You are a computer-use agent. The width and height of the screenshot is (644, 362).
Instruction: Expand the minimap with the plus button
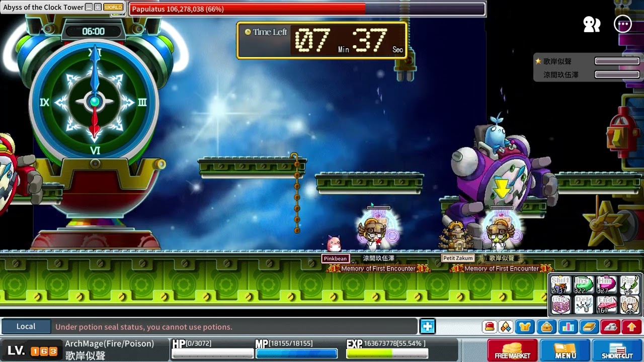click(x=98, y=7)
